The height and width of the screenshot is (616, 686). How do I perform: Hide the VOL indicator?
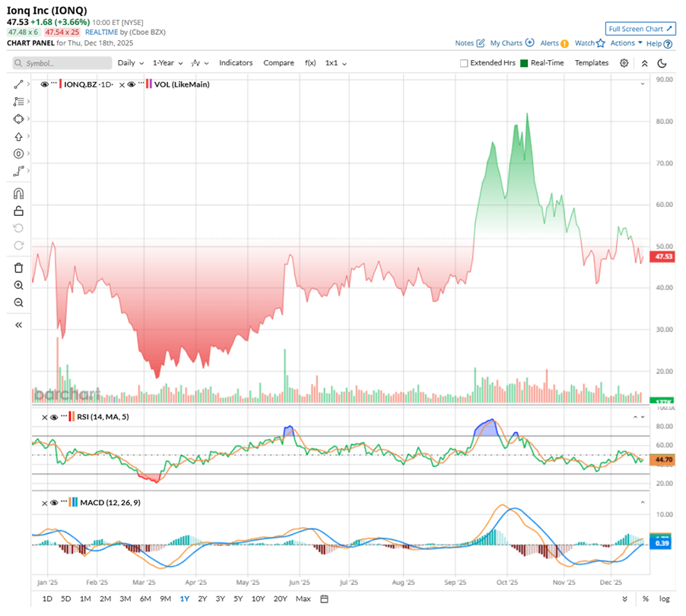click(x=132, y=84)
